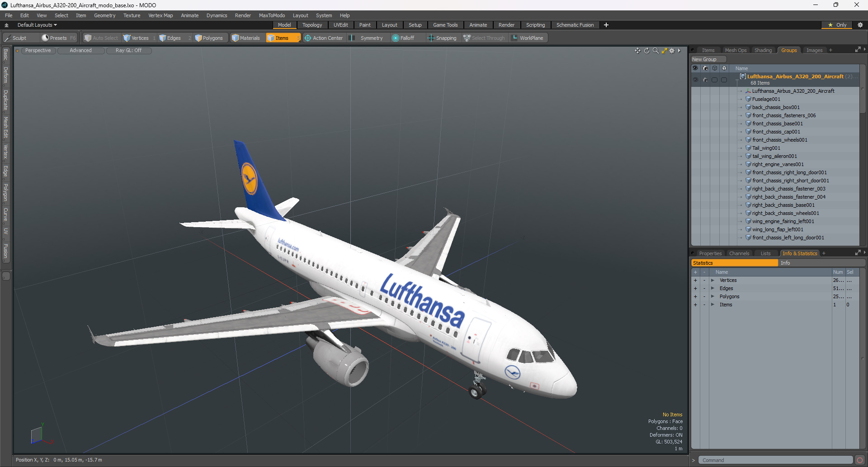Click the yellow maximize viewport arrows icon
The width and height of the screenshot is (868, 467).
[x=664, y=51]
